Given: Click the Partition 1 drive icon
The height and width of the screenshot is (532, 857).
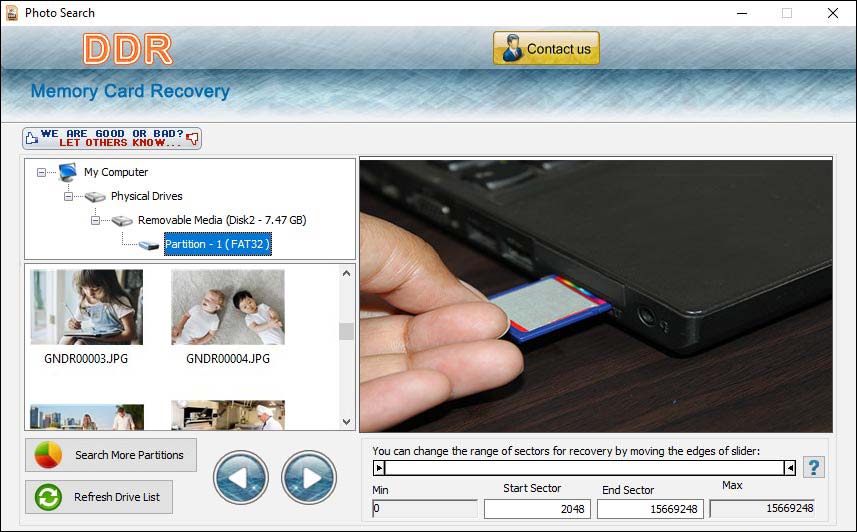Looking at the screenshot, I should point(149,245).
